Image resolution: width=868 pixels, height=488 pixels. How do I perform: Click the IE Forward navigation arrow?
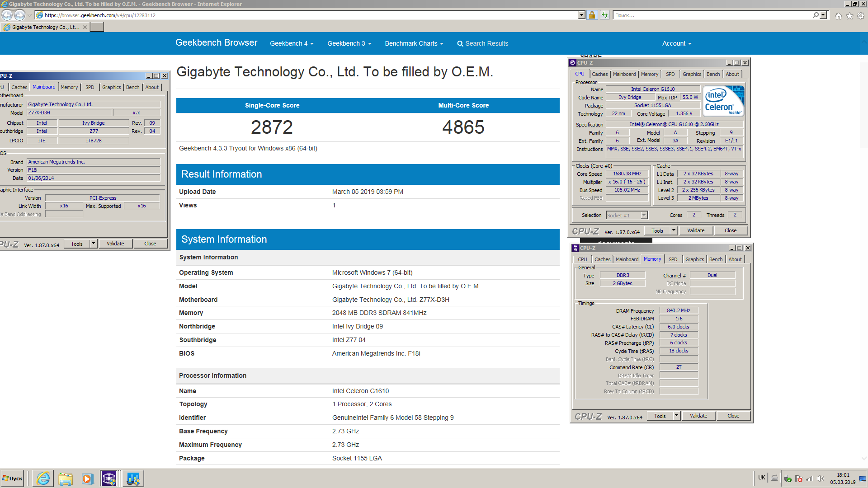tap(19, 15)
